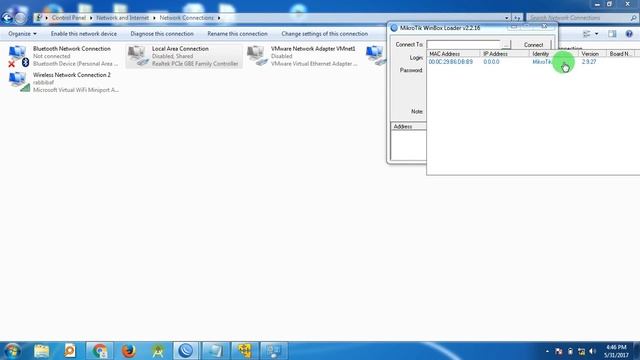This screenshot has width=640, height=360.
Task: Expand the view options dropdown arrow
Action: 597,34
